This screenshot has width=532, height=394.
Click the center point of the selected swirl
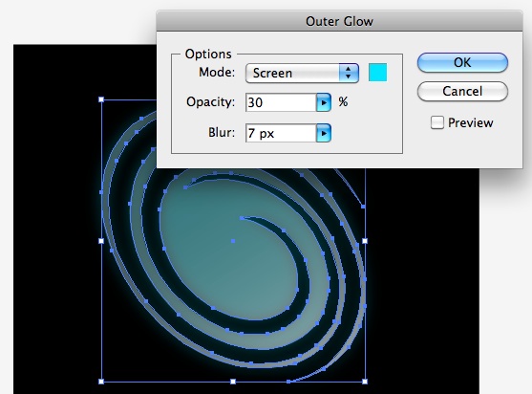point(233,241)
